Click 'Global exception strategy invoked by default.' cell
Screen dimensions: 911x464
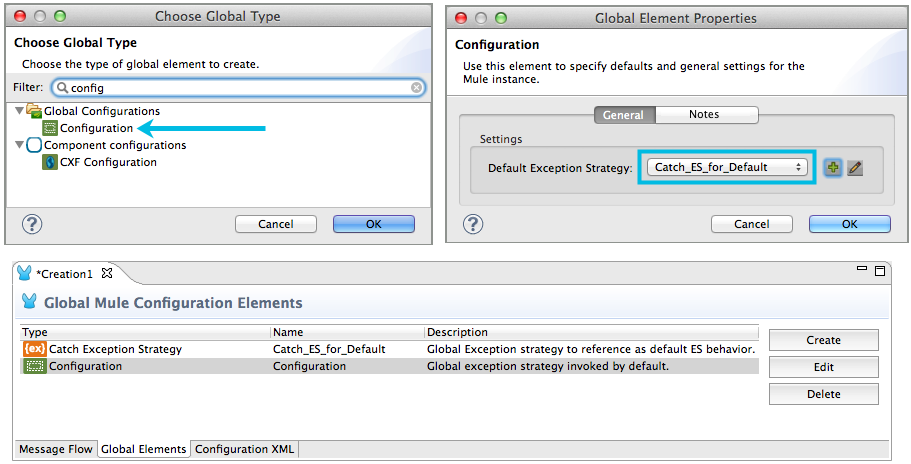pos(548,366)
